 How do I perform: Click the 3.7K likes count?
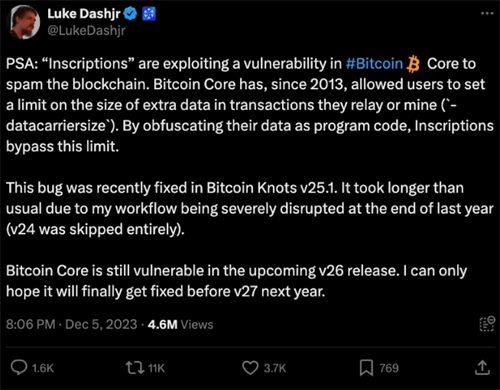tap(275, 368)
